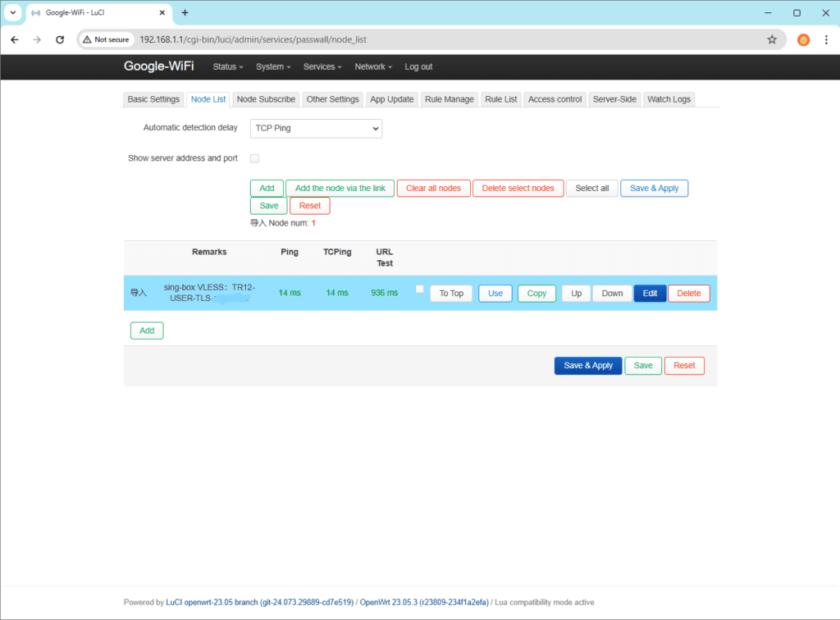Open the Node Subscribe tab
This screenshot has height=620, width=840.
click(266, 99)
